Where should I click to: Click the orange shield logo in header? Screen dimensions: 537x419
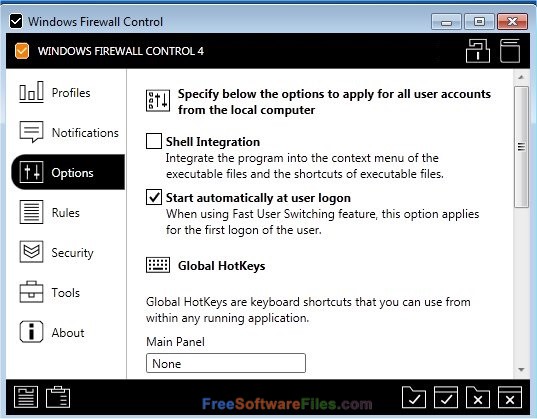pos(22,51)
